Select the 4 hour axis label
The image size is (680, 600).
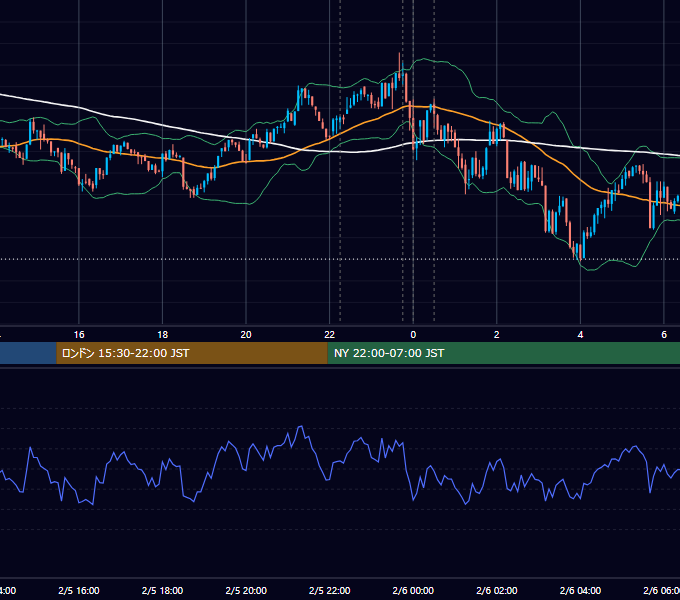(580, 335)
